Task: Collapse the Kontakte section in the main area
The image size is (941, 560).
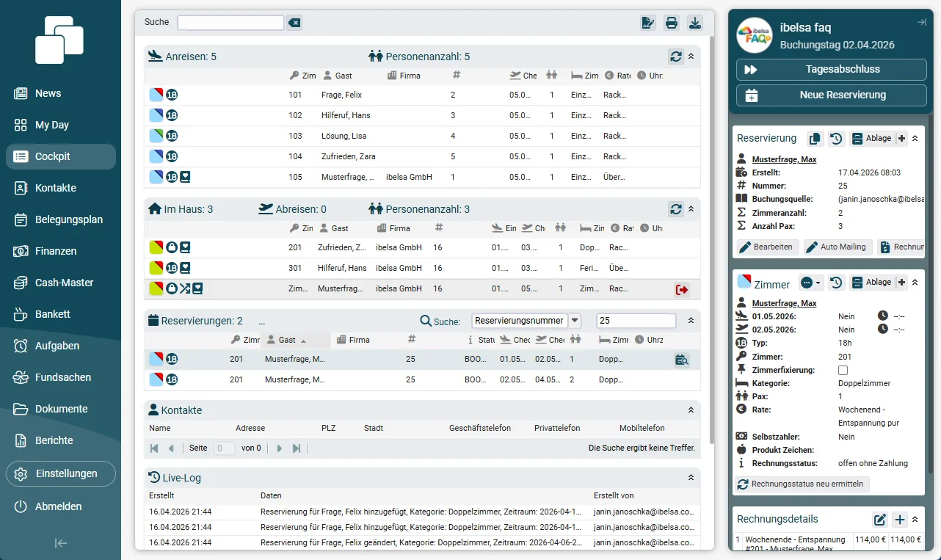Action: point(691,410)
